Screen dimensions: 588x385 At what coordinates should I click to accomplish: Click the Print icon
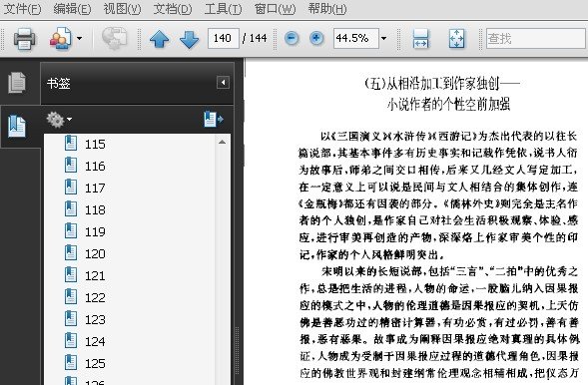[x=24, y=38]
